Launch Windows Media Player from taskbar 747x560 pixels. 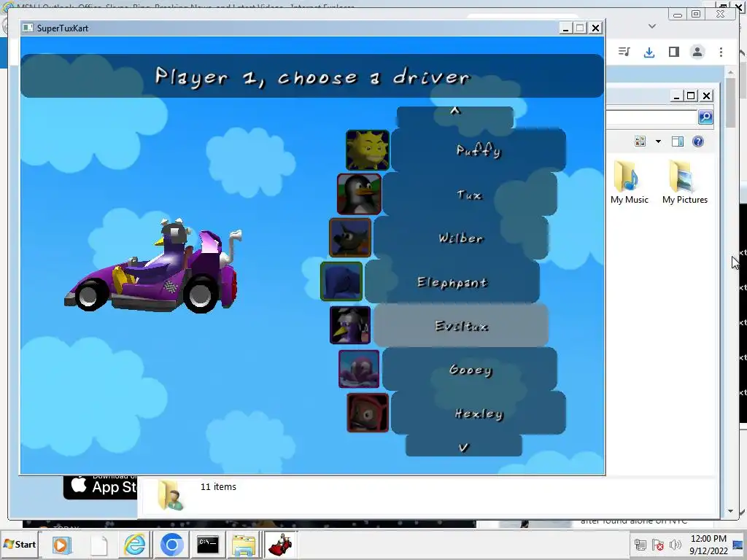[x=61, y=545]
